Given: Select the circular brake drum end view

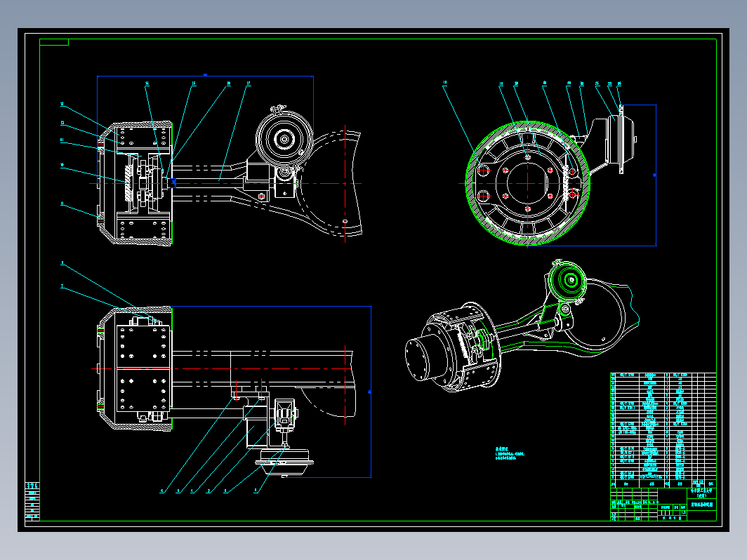Looking at the screenshot, I should [528, 183].
